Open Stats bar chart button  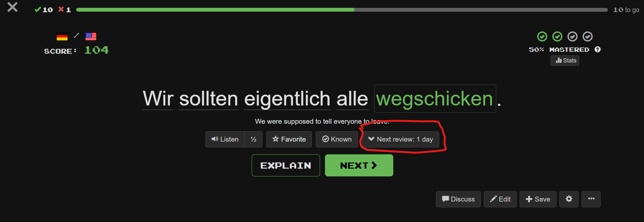[565, 61]
